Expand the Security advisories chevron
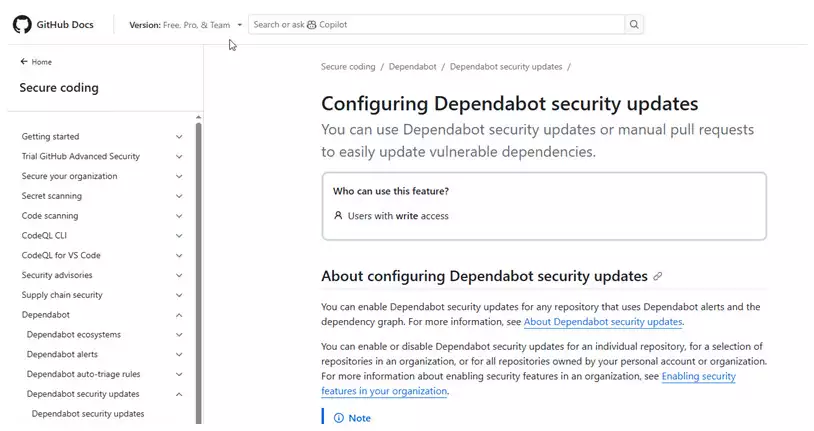 point(179,275)
